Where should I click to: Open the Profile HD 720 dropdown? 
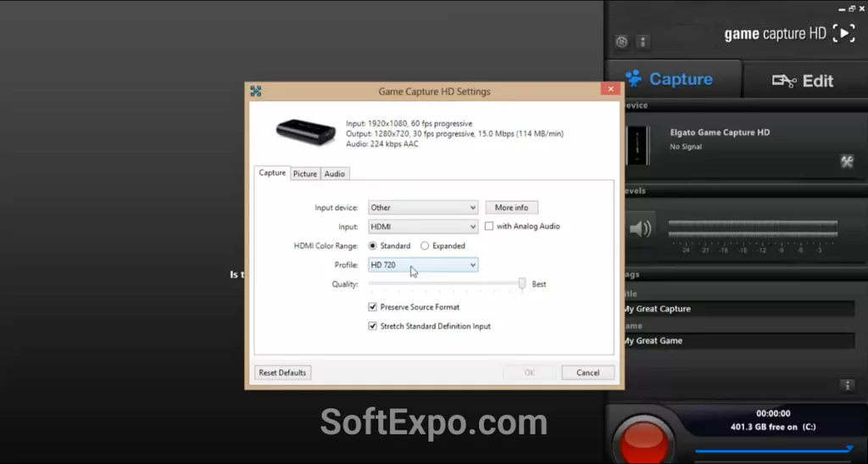tap(423, 265)
